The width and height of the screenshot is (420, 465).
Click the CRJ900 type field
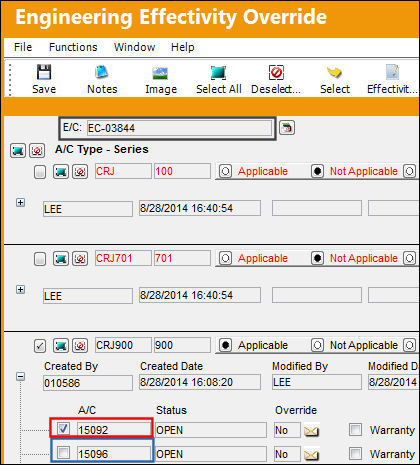coord(123,345)
